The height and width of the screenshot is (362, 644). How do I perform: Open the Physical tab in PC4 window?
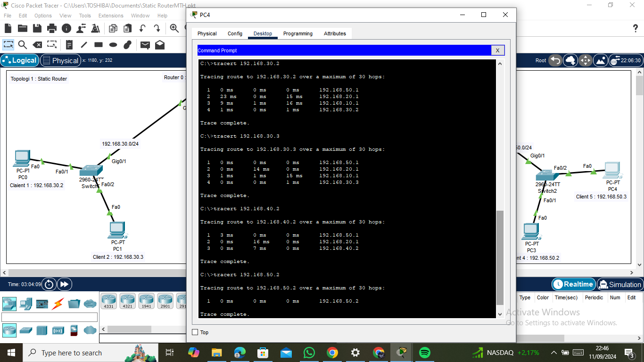pyautogui.click(x=207, y=33)
